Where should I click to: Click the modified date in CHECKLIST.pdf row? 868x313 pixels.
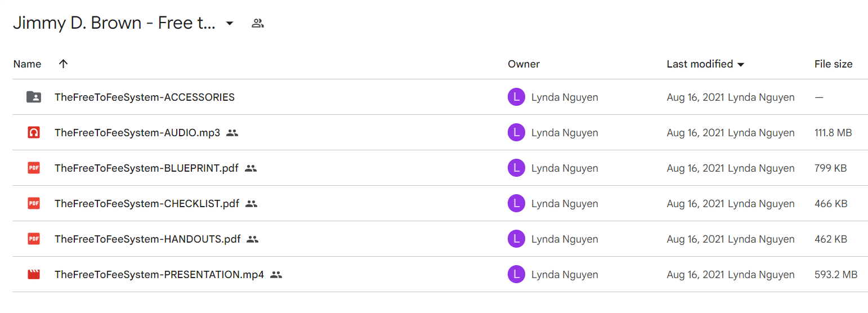(696, 204)
